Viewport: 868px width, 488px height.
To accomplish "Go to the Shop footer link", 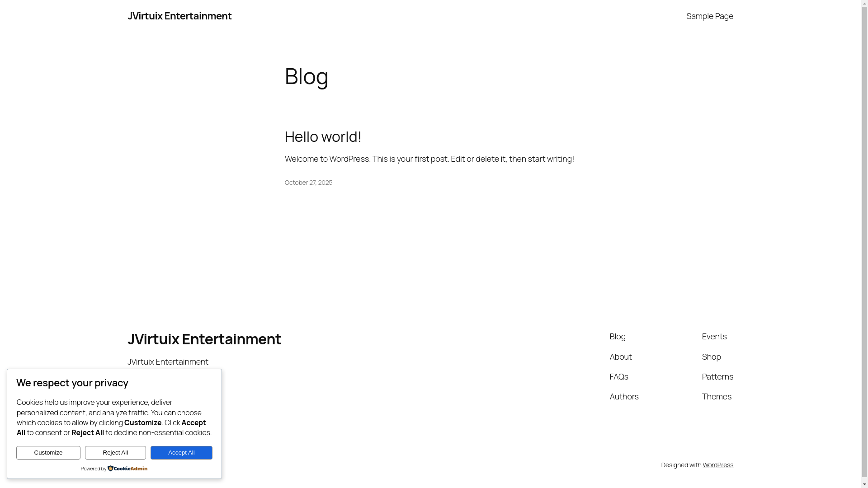I will tap(711, 357).
